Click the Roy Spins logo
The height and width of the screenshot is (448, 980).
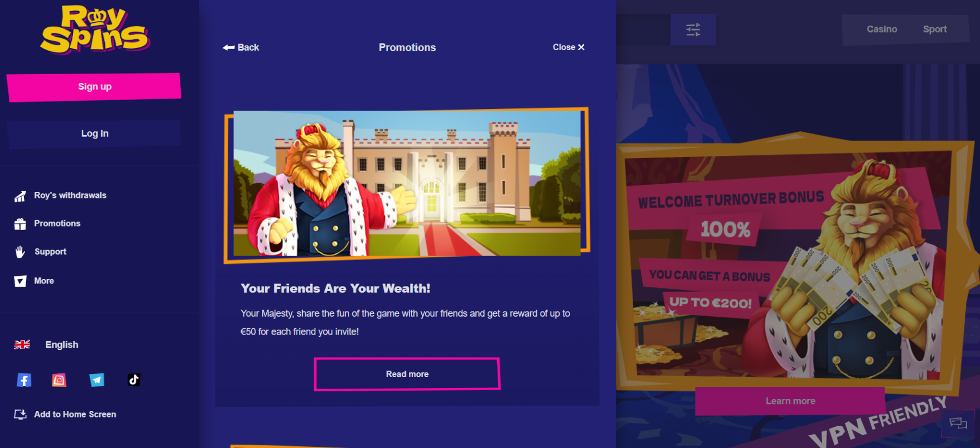coord(95,29)
